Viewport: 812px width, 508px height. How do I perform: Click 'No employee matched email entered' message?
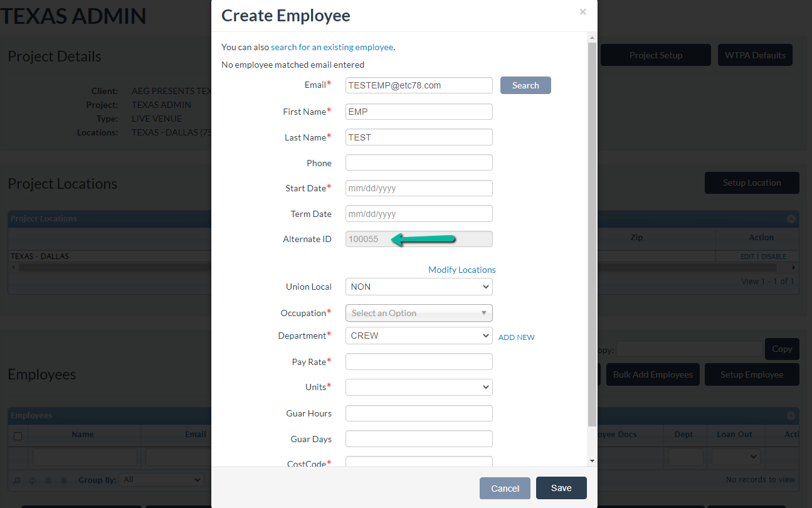[293, 65]
